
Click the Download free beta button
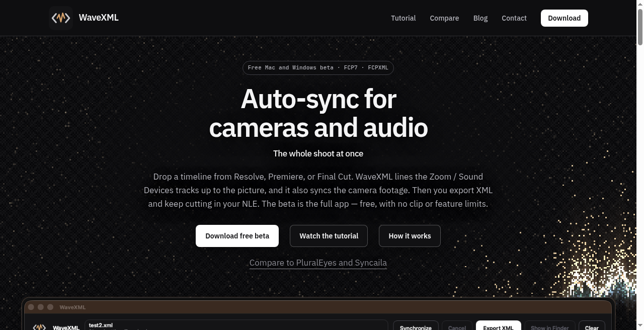pos(237,236)
